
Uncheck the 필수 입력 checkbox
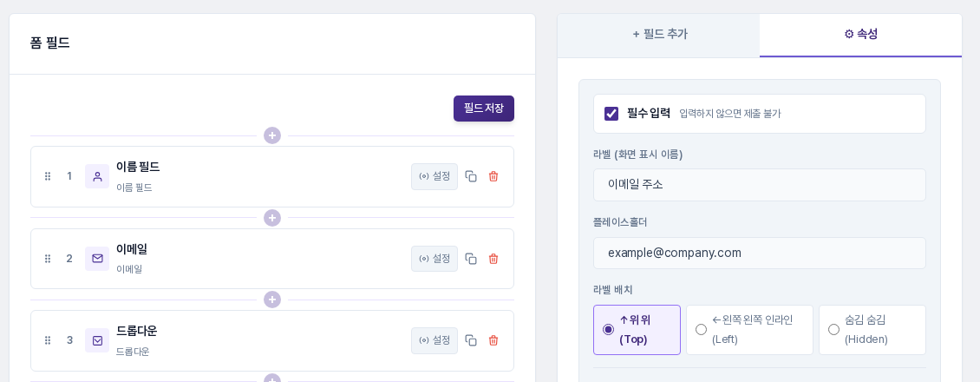[x=611, y=114]
